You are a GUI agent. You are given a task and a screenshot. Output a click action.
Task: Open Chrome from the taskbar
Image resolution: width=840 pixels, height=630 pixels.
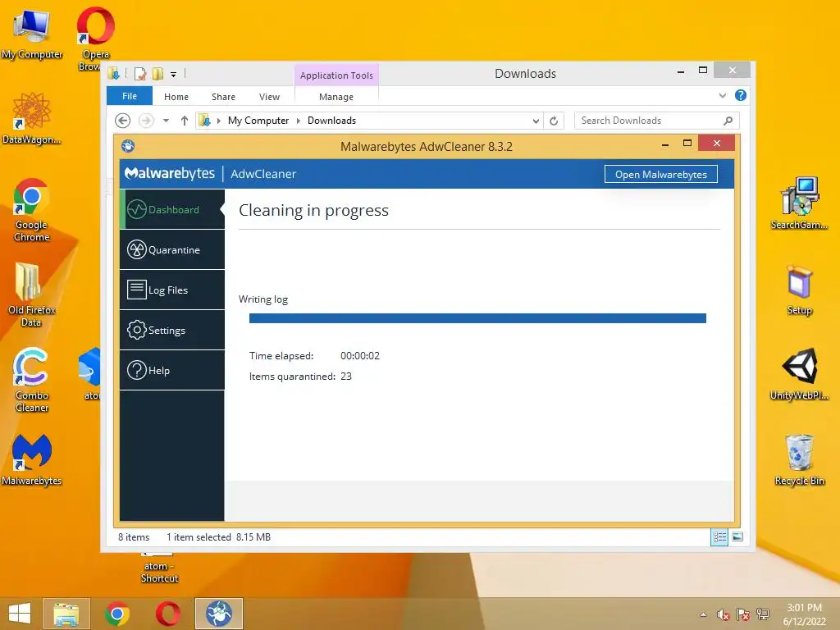click(x=117, y=614)
